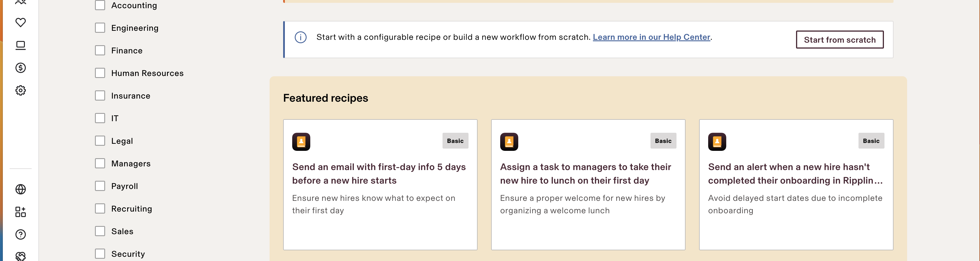Check the Recruiting filter checkbox
This screenshot has width=980, height=261.
(x=100, y=208)
